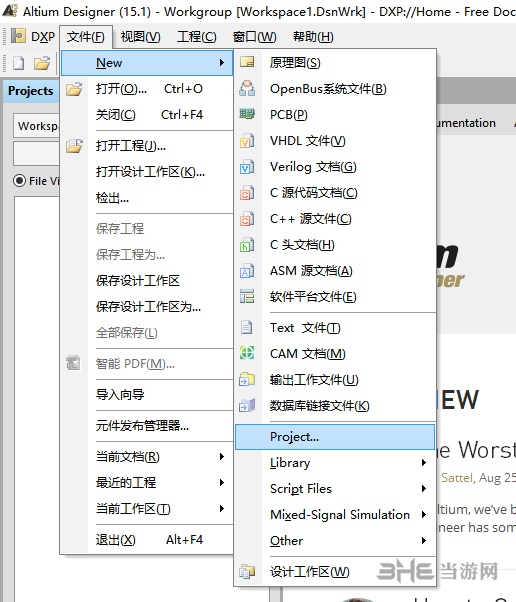
Task: Select the File View radio button
Action: [19, 180]
